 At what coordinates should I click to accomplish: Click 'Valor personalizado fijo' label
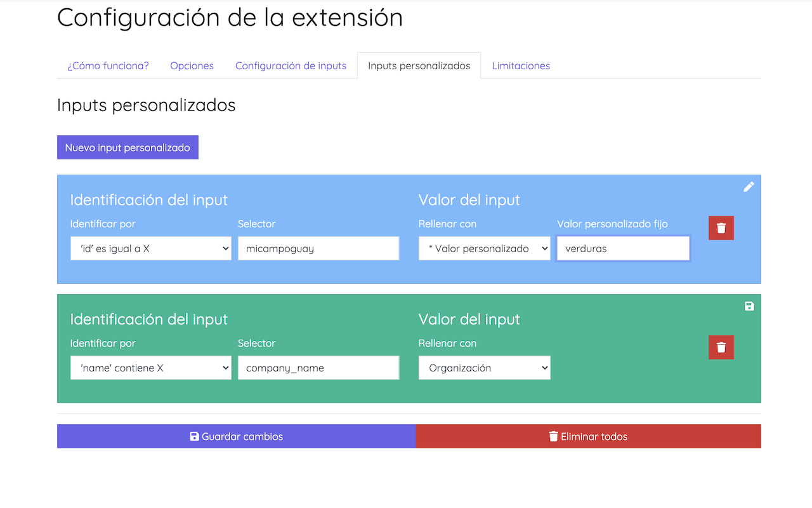coord(613,224)
